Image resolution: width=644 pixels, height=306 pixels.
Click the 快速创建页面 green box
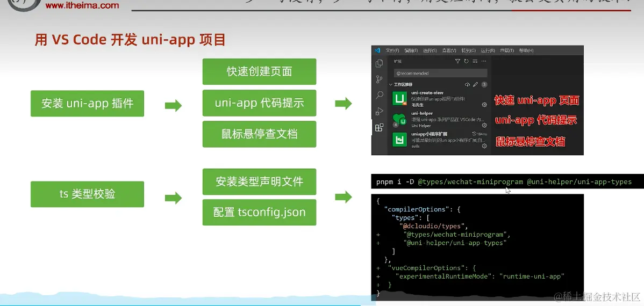point(259,71)
